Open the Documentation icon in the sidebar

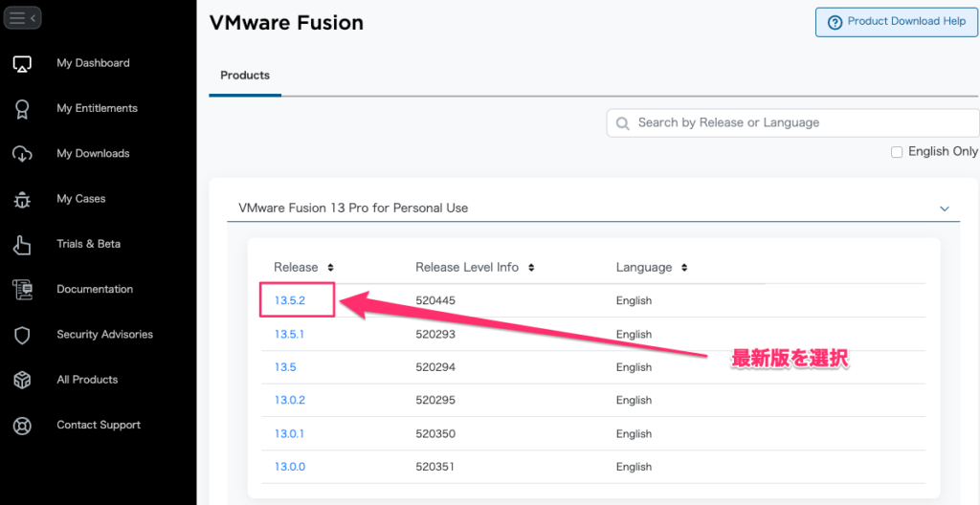coord(23,290)
